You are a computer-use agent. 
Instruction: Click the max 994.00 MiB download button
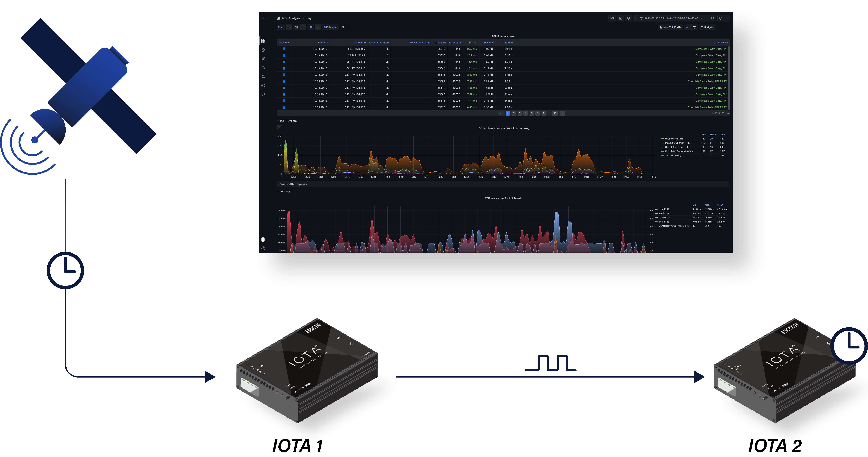coord(671,27)
